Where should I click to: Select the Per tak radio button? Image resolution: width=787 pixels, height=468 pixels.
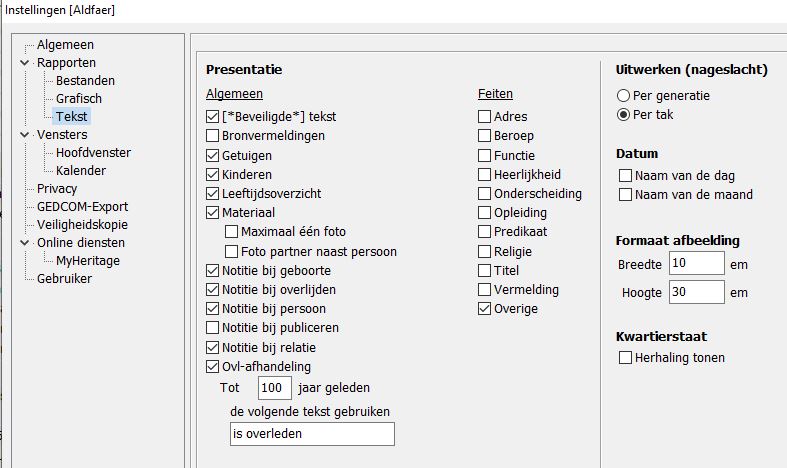pyautogui.click(x=624, y=115)
